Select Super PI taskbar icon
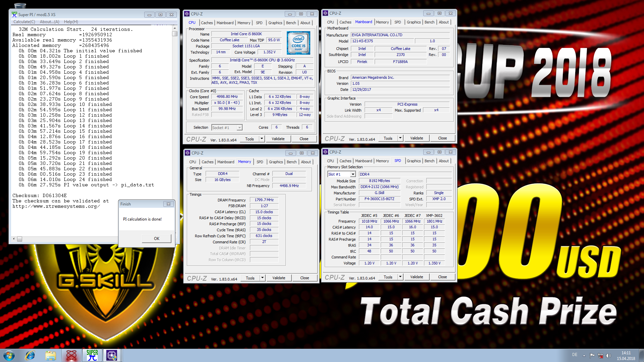 click(92, 355)
